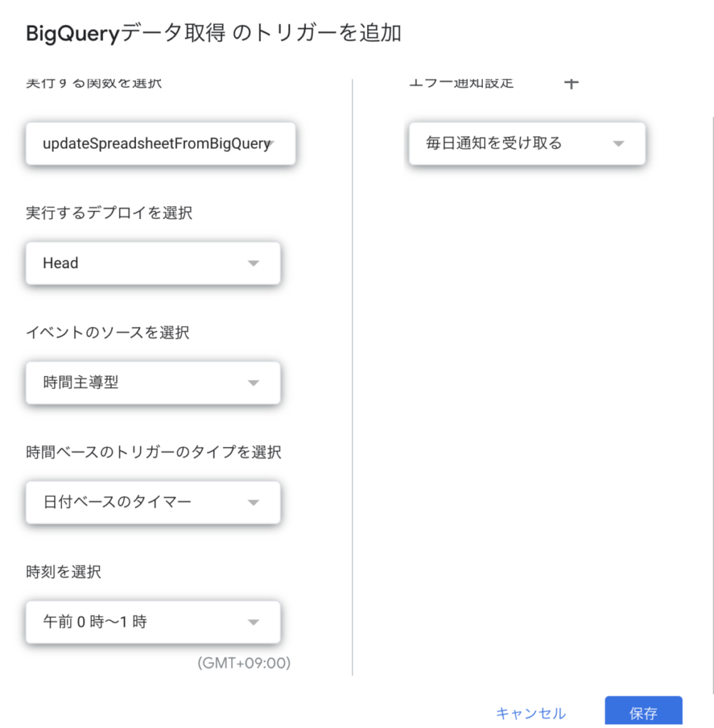Click the 実行するデプロイを選択 label
This screenshot has width=714, height=728.
pyautogui.click(x=109, y=213)
